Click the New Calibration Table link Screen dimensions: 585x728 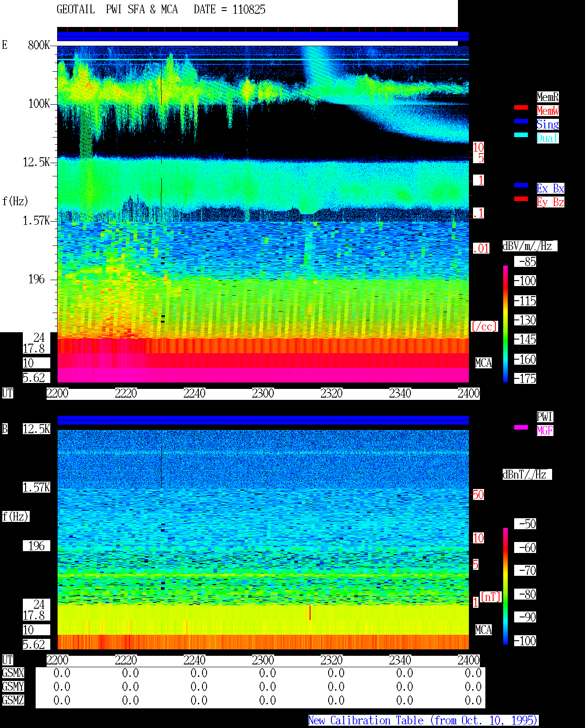[423, 721]
